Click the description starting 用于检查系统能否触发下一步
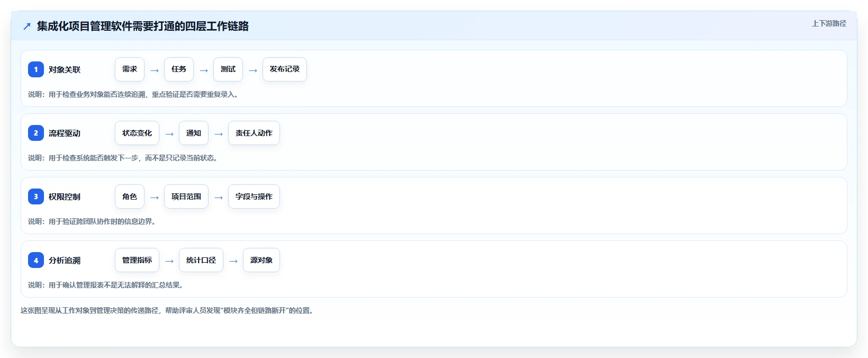Screen dimensions: 868x358 click(123, 158)
